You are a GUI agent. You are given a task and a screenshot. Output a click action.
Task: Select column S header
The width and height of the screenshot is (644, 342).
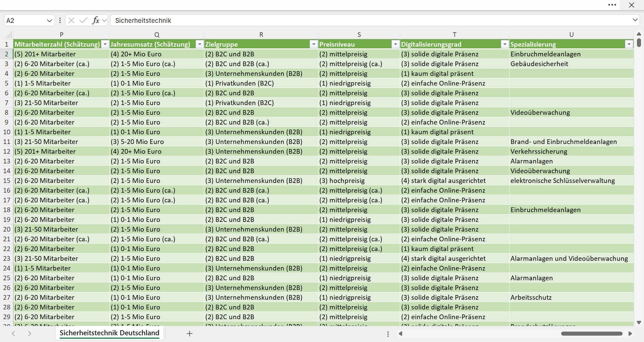pyautogui.click(x=359, y=35)
